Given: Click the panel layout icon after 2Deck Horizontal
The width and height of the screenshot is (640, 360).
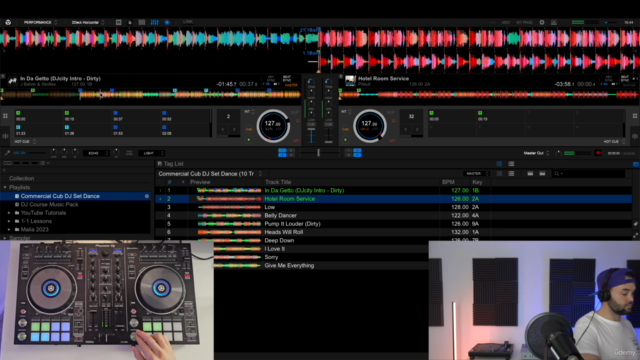Looking at the screenshot, I should pos(118,22).
